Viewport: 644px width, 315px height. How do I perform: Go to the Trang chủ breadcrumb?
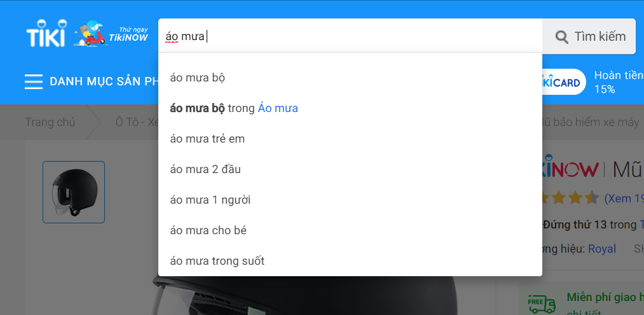click(x=50, y=122)
